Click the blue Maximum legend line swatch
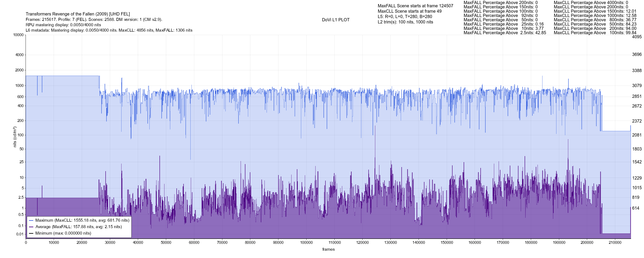 (31, 220)
